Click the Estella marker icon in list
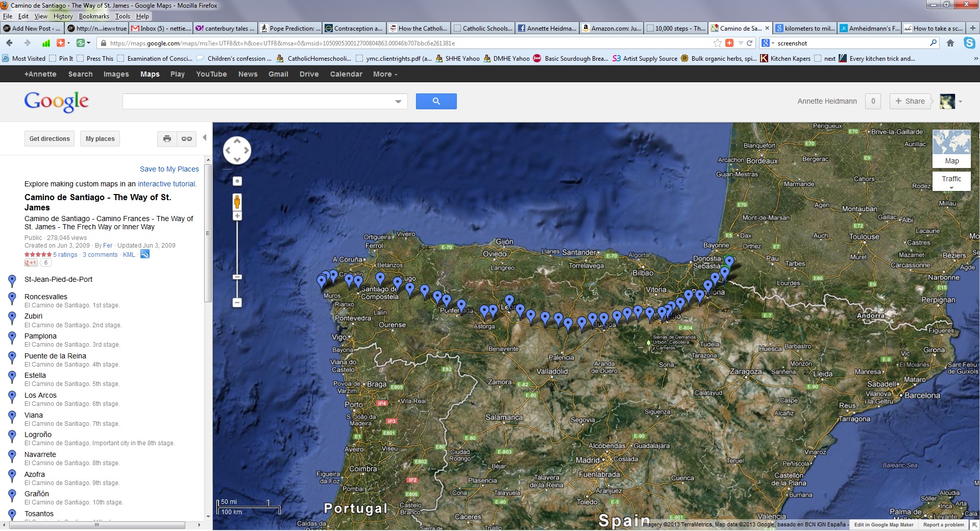This screenshot has width=980, height=531. [12, 377]
